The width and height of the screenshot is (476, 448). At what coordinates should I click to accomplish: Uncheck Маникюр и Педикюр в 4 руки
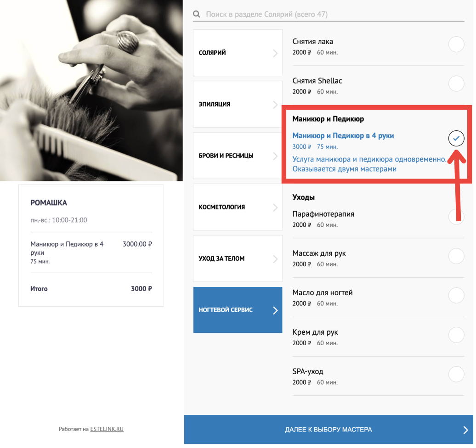click(456, 138)
